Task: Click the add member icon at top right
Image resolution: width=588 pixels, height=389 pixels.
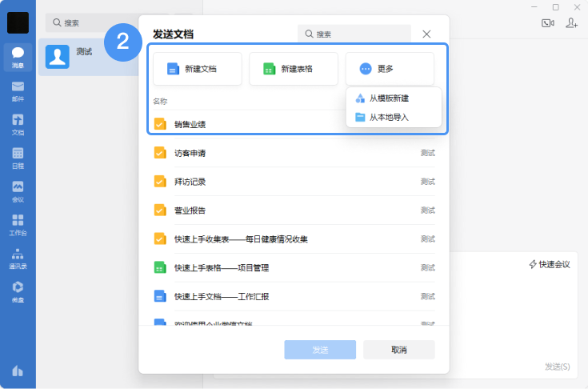Action: (571, 23)
